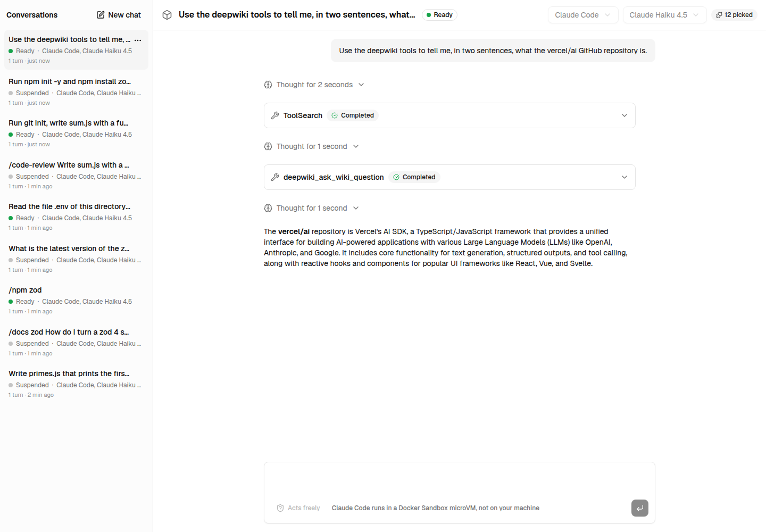
Task: Open the Claude Haiku 4.5 model dropdown
Action: [x=664, y=15]
